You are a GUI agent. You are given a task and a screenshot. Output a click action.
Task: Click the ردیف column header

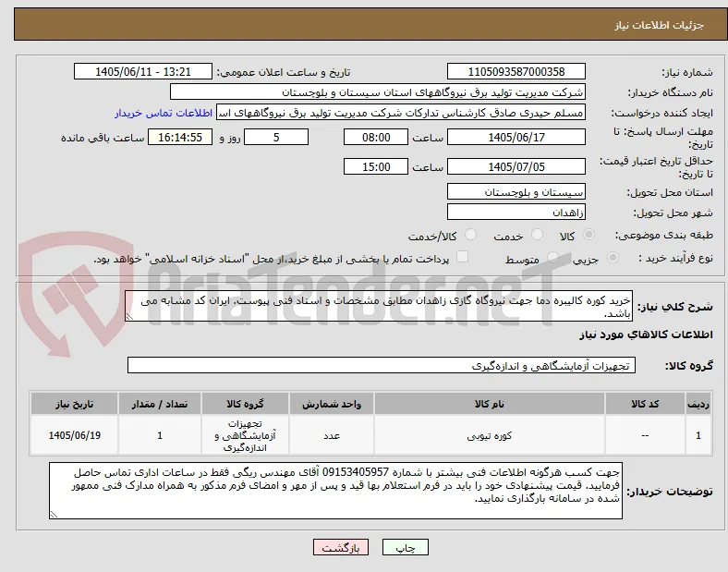tap(698, 404)
